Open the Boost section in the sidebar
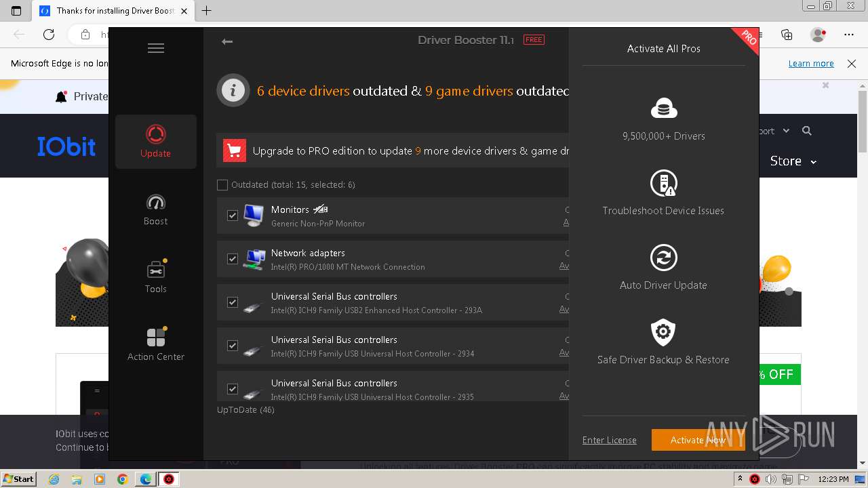 tap(156, 209)
